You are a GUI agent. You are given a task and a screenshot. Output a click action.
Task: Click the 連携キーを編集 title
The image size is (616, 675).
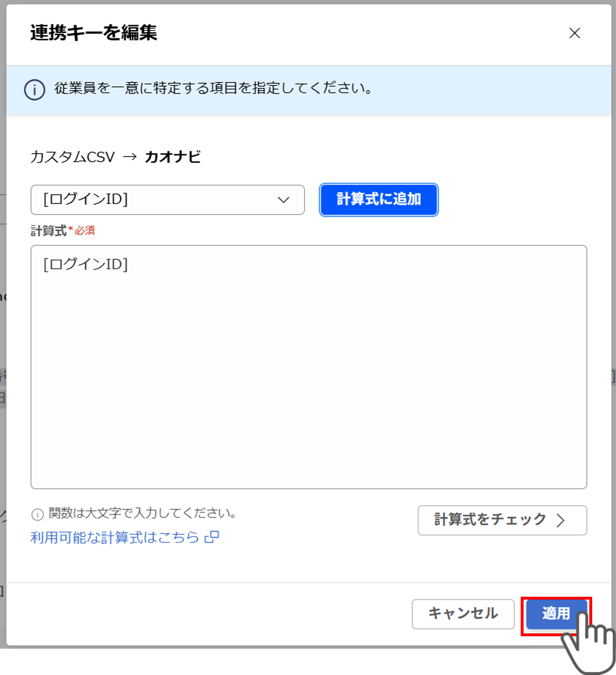coord(94,33)
